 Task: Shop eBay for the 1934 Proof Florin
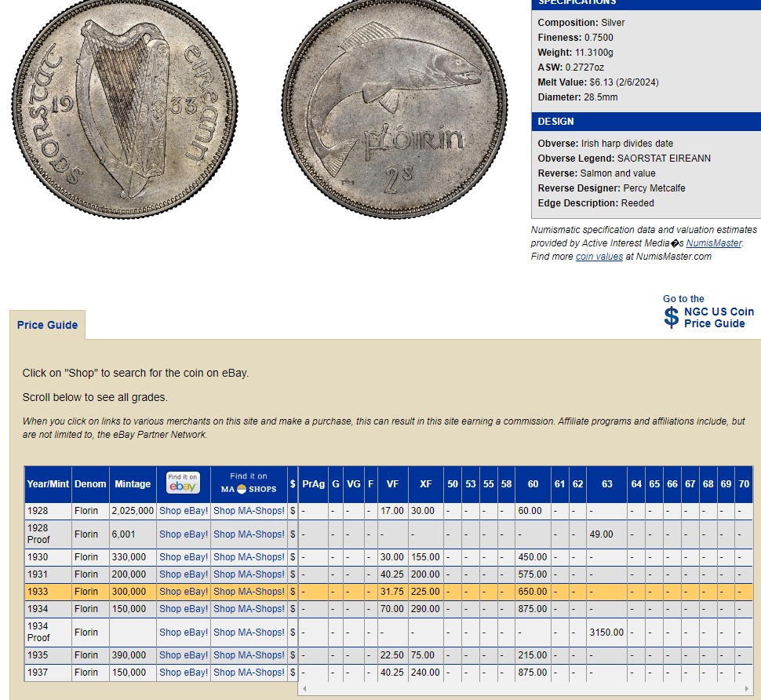183,633
